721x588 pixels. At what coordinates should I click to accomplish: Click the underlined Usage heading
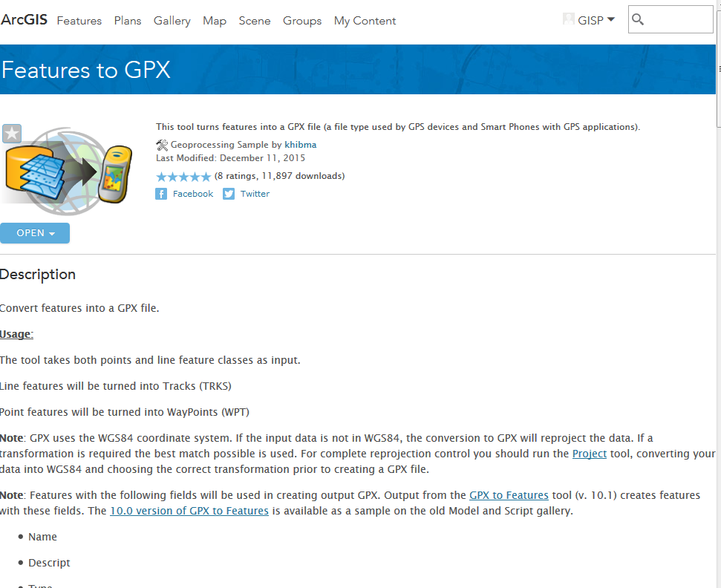click(x=16, y=334)
